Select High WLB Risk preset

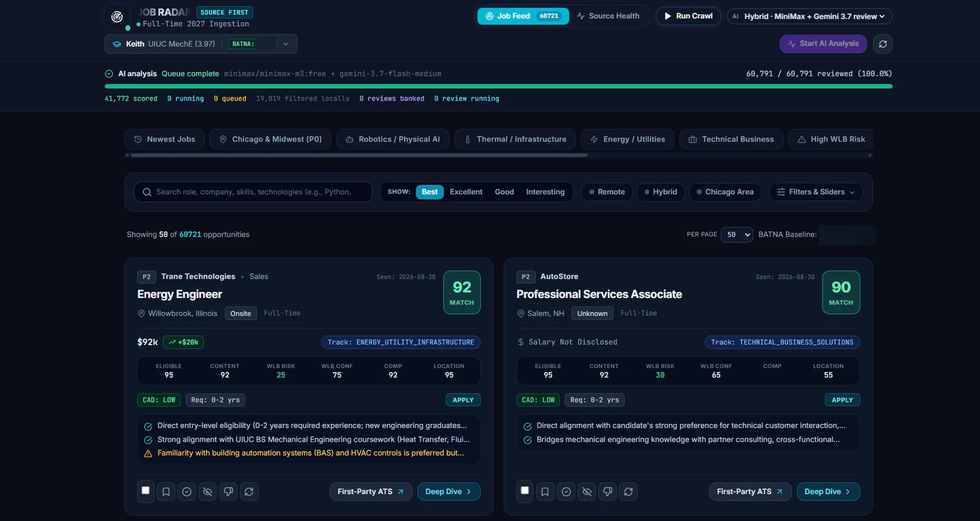(x=831, y=139)
